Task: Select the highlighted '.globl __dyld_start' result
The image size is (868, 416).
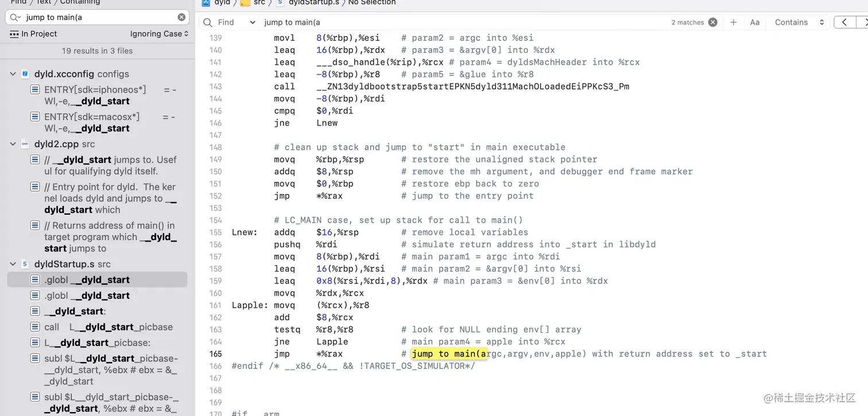Action: point(97,279)
